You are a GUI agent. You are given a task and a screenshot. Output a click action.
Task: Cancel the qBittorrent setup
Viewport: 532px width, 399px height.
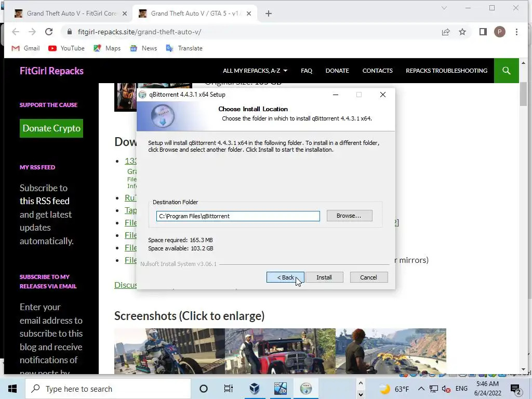(x=368, y=277)
